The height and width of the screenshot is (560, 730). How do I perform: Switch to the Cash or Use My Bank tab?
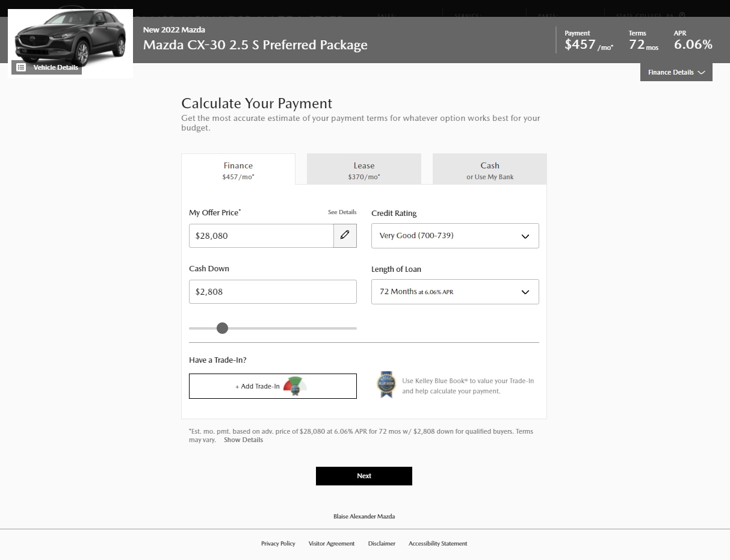[490, 170]
